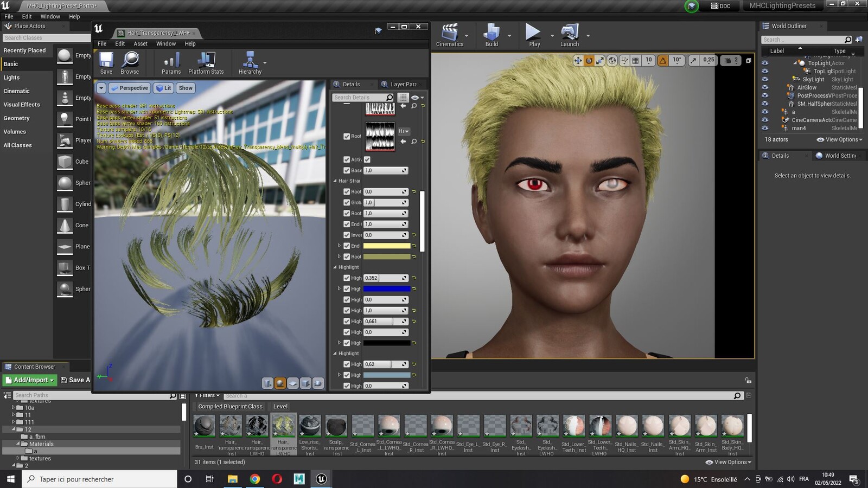Open Platform Stats in material editor toolbar

pyautogui.click(x=206, y=60)
